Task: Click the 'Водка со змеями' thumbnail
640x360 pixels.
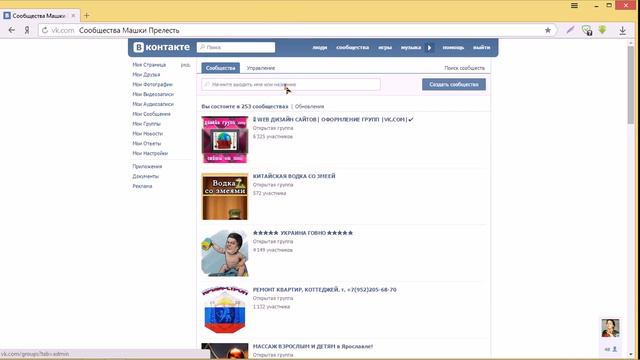Action: click(x=224, y=196)
